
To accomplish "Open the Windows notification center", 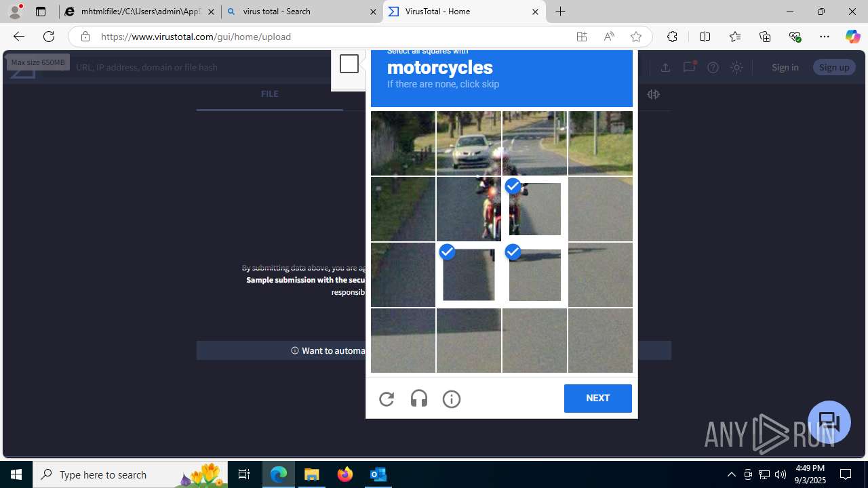I will [x=846, y=474].
